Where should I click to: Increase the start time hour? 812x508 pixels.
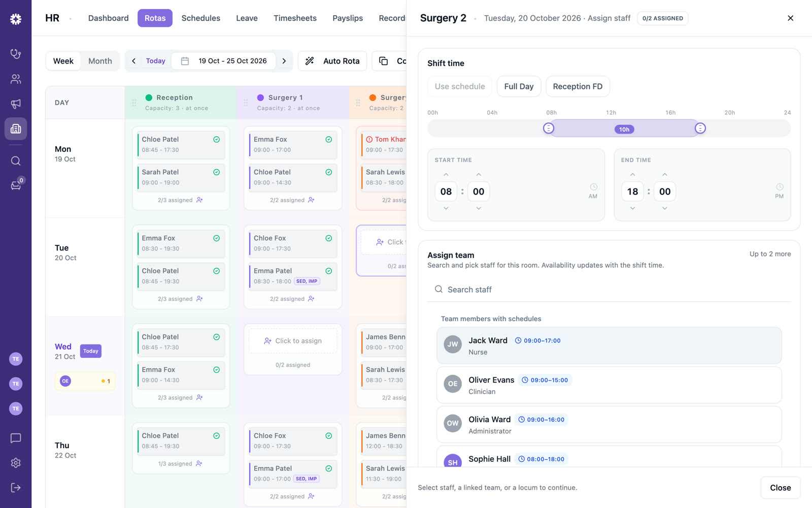[446, 174]
